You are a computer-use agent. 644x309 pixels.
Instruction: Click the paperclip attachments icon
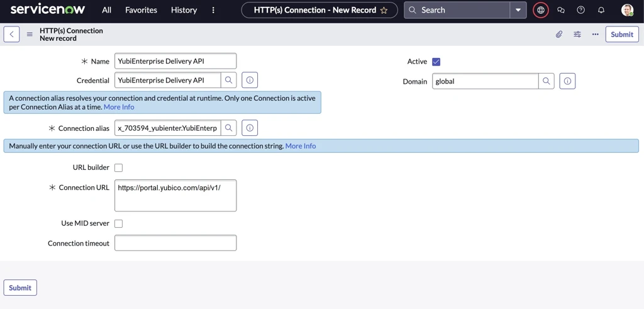click(x=559, y=35)
